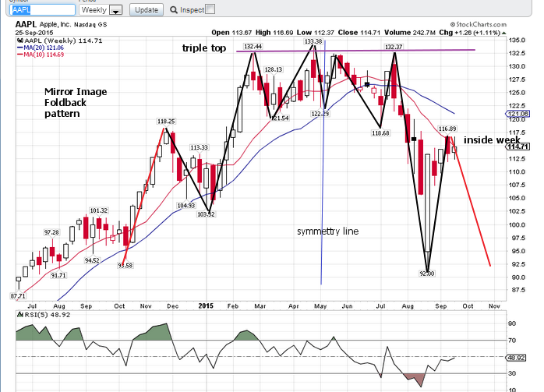Screen dimensions: 544x392
Task: Click the Update button
Action: (147, 9)
